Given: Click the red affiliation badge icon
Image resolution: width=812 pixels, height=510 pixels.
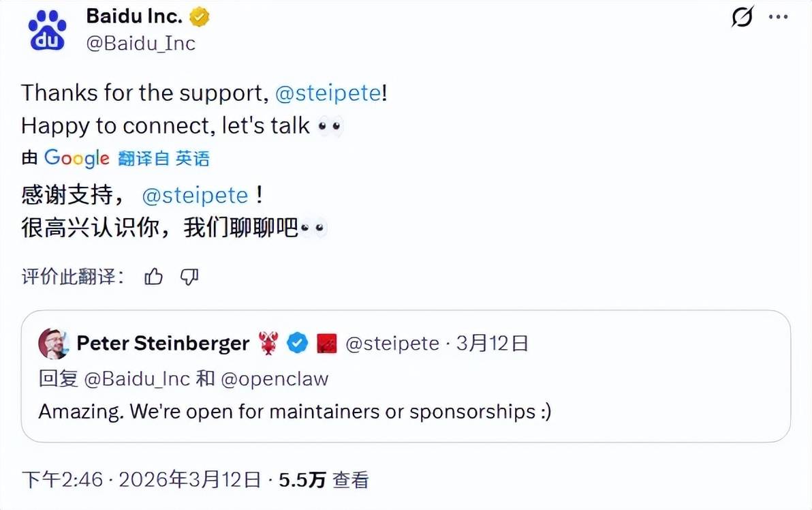Looking at the screenshot, I should tap(327, 343).
